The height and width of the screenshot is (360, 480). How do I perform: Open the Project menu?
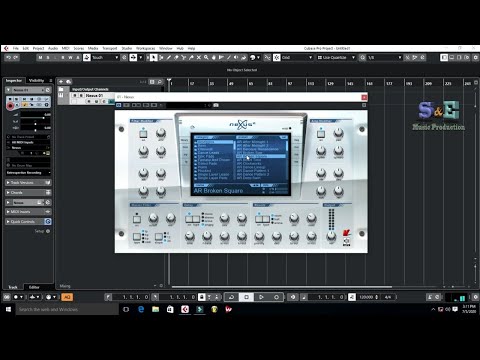pyautogui.click(x=38, y=48)
